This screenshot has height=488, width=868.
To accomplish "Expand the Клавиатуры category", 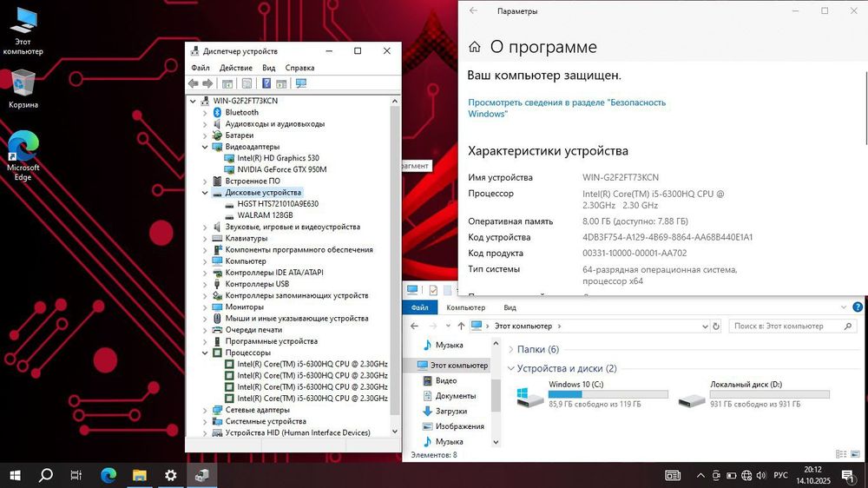I will point(205,238).
